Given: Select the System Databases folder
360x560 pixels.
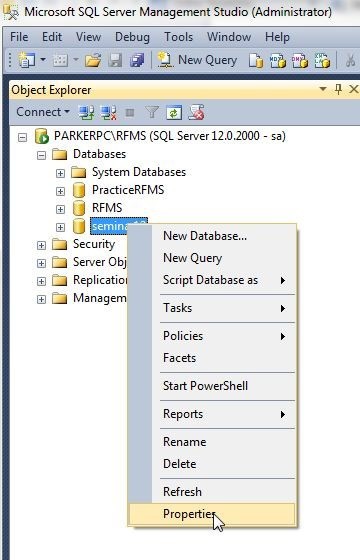Looking at the screenshot, I should click(139, 172).
